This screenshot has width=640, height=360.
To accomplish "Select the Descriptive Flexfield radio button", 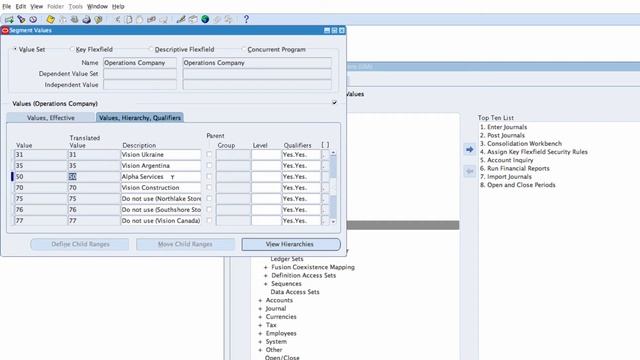I will (151, 49).
